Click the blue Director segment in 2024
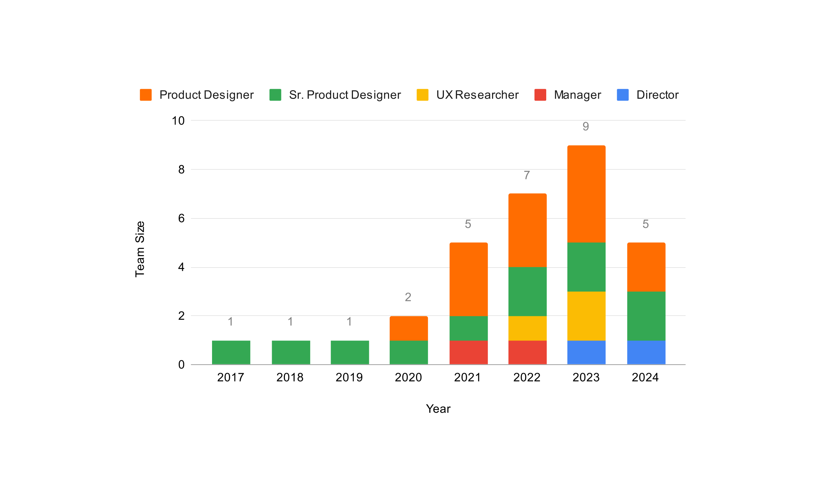819x504 pixels. coord(646,352)
